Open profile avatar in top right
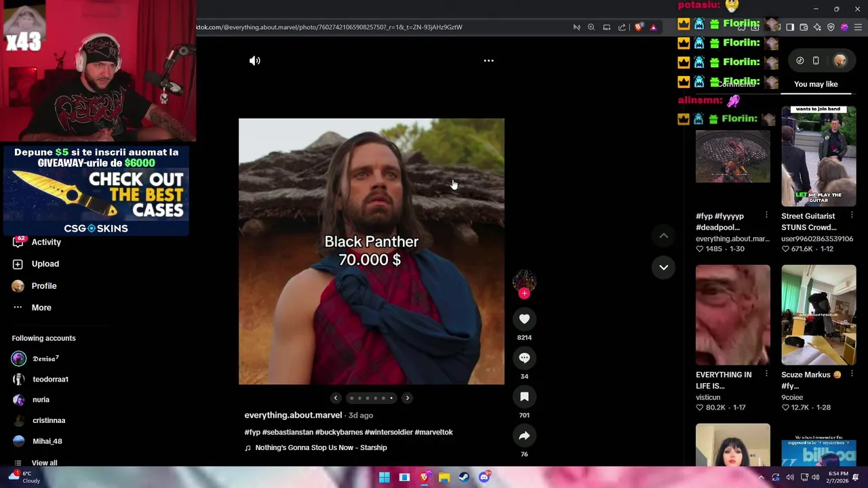Image resolution: width=868 pixels, height=488 pixels. [840, 61]
